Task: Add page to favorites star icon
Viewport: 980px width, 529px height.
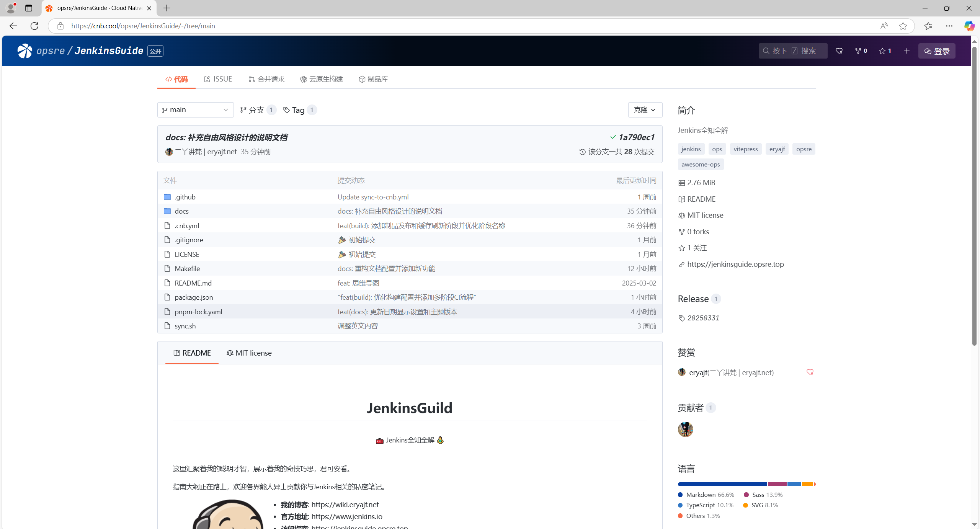Action: coord(903,26)
